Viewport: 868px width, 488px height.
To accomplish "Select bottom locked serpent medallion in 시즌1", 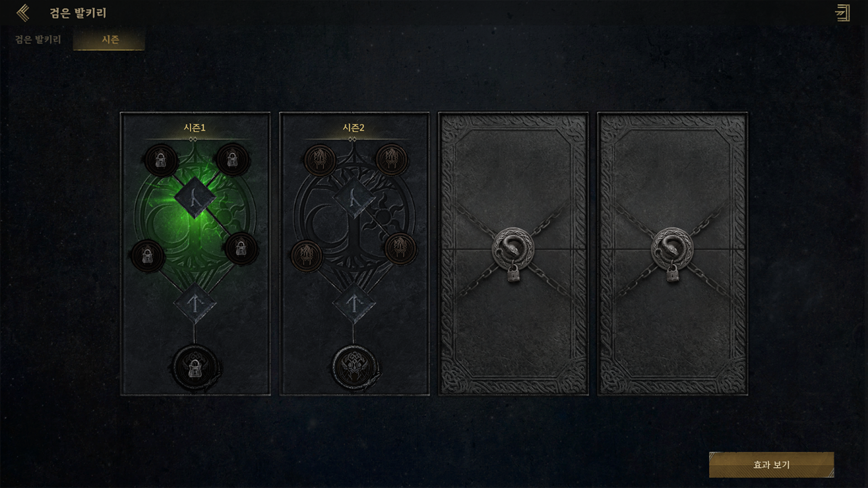I will (x=195, y=368).
